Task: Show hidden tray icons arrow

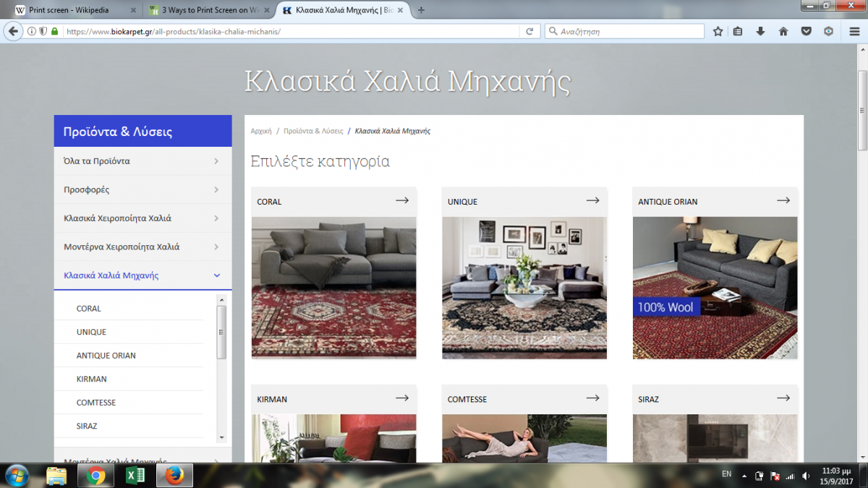Action: tap(746, 475)
